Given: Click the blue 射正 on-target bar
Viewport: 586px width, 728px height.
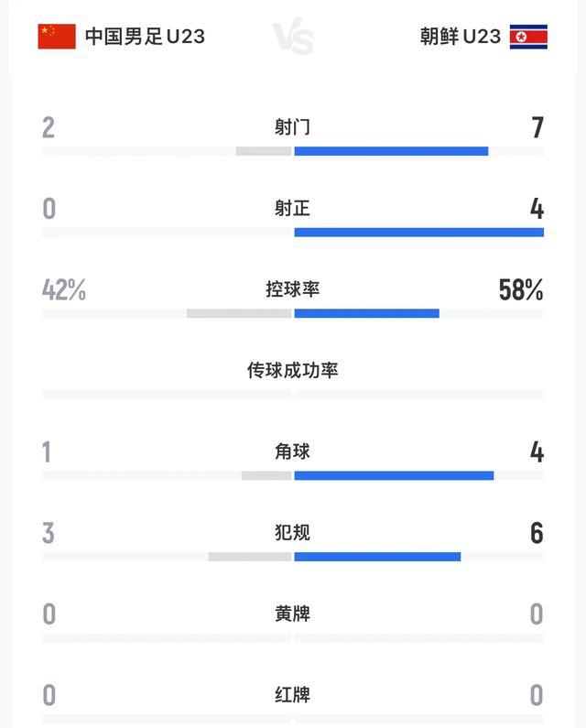Looking at the screenshot, I should tap(418, 233).
